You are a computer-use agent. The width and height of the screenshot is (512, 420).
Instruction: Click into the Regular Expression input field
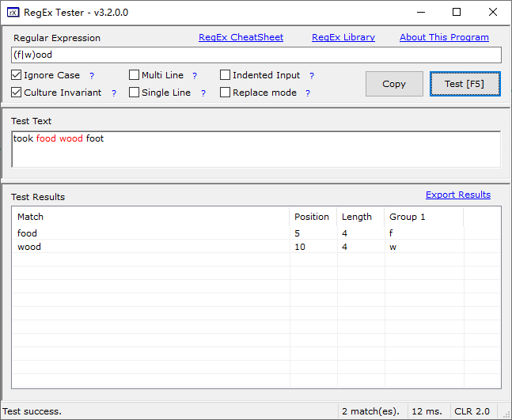tap(256, 55)
